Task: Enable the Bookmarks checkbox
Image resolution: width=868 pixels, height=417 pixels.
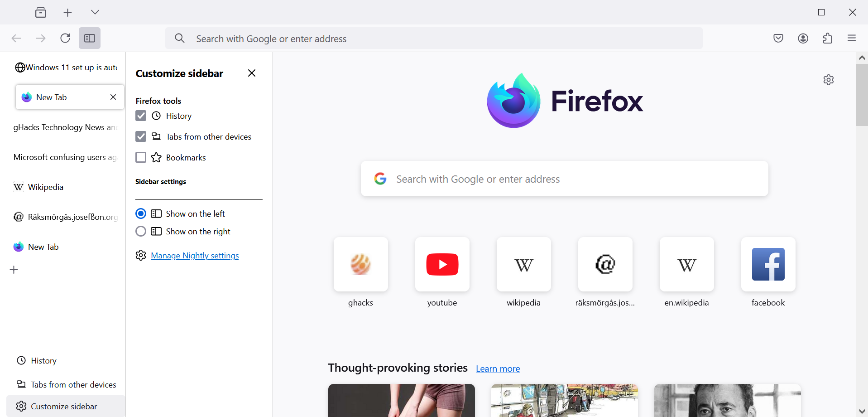Action: 141,157
